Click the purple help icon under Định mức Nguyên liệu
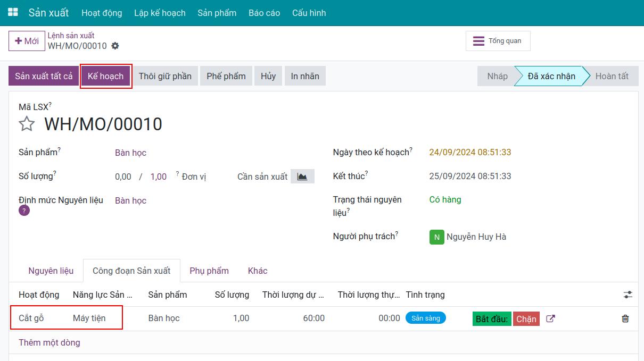This screenshot has height=361, width=644. pos(24,211)
